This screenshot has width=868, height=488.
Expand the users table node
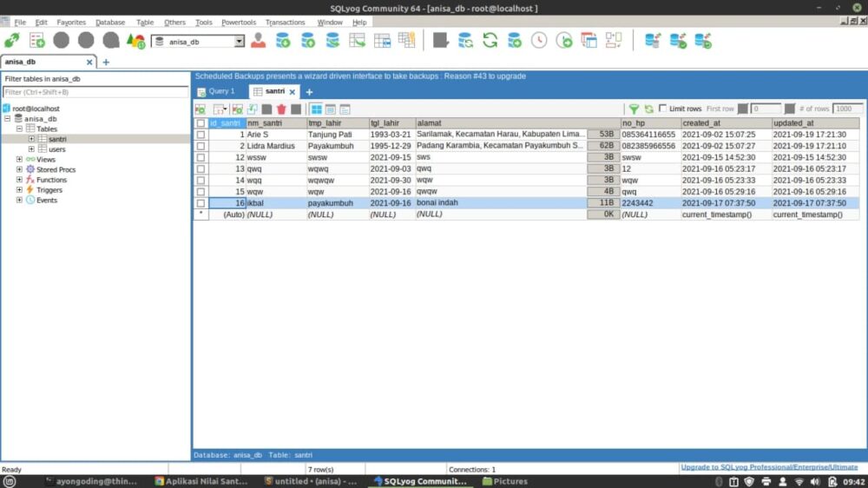point(32,149)
